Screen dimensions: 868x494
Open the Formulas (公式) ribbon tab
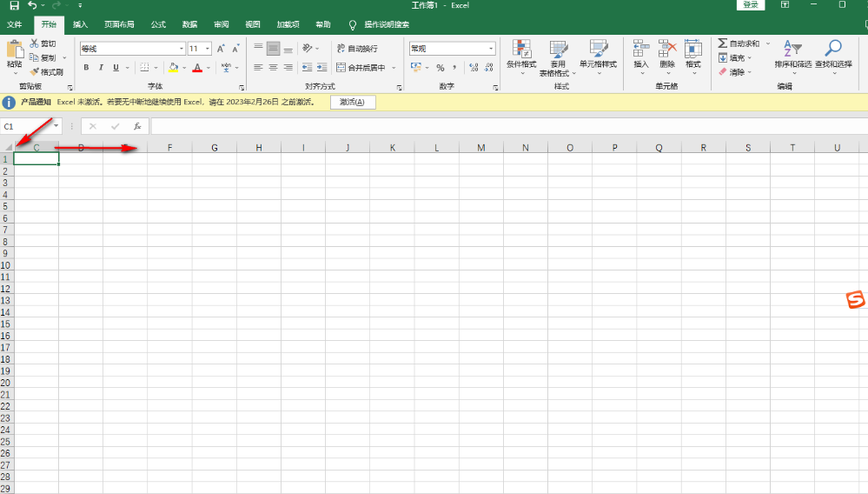click(158, 24)
